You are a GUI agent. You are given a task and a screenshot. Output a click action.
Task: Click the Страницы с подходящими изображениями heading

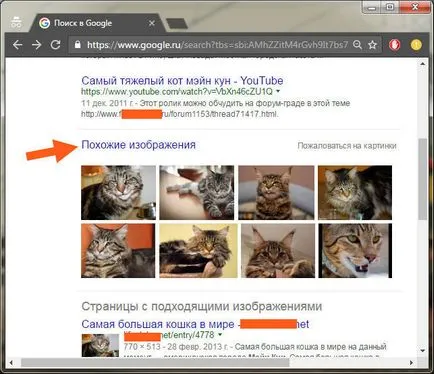202,306
